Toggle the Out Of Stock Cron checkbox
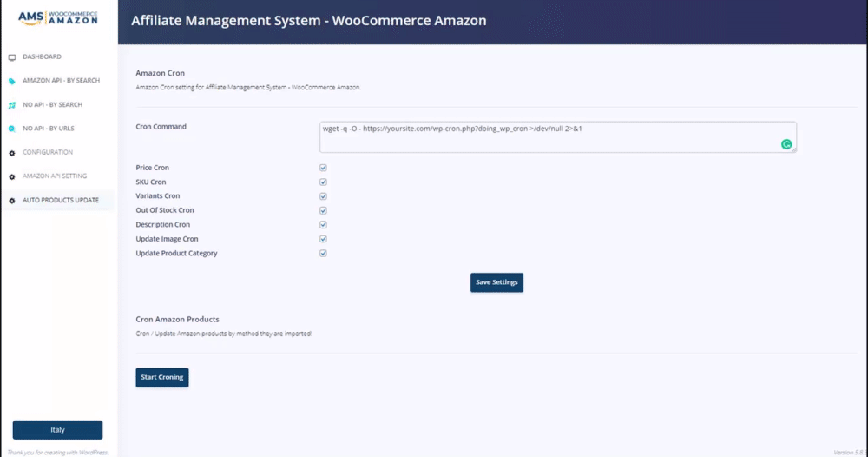 click(x=323, y=210)
